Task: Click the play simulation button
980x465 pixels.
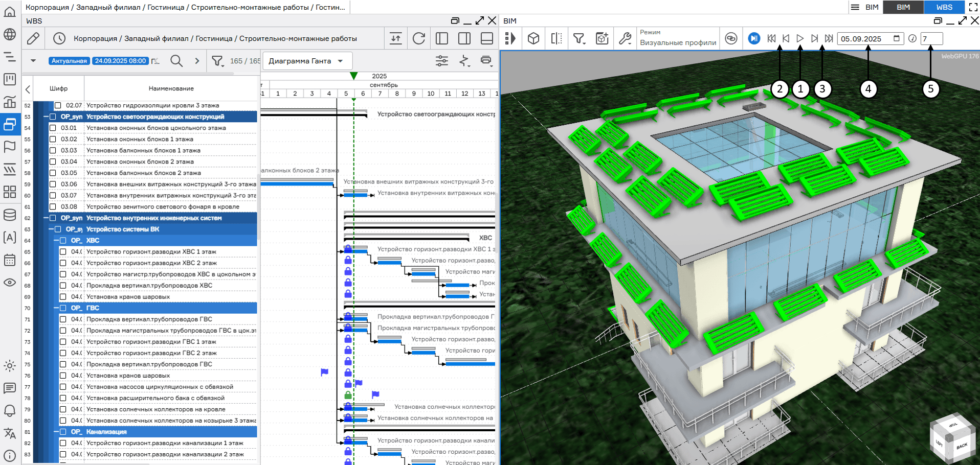Action: click(800, 38)
